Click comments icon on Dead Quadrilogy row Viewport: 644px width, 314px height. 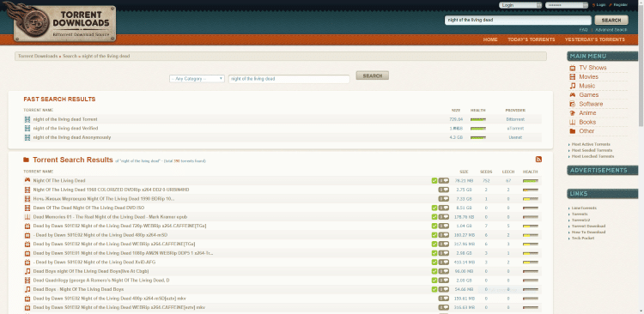tap(444, 280)
